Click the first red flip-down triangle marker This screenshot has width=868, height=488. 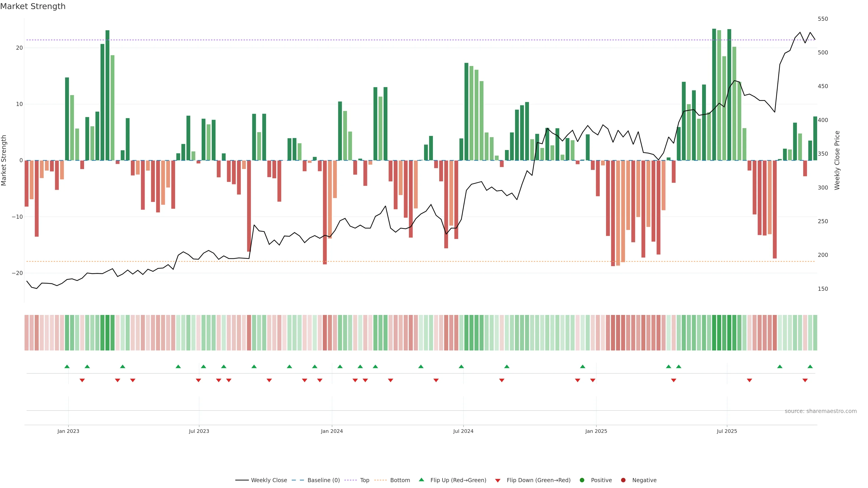82,380
